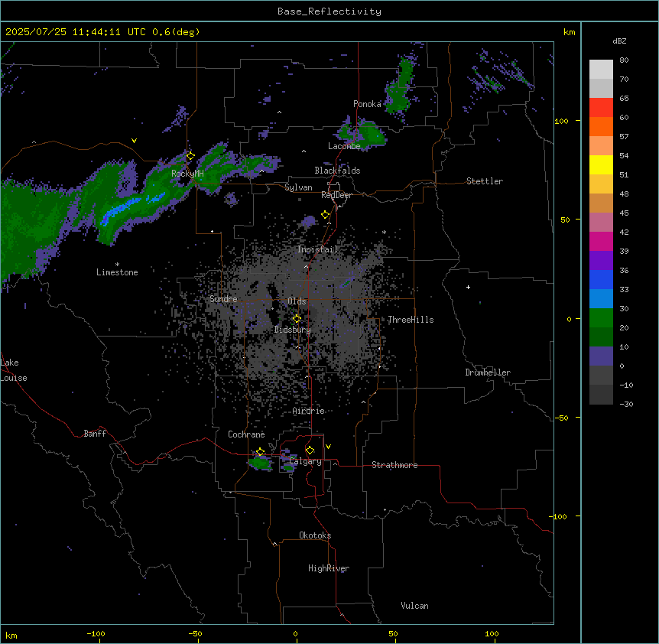This screenshot has width=659, height=644.
Task: Click the yellow diamond marker below Cochrane
Action: 260,452
